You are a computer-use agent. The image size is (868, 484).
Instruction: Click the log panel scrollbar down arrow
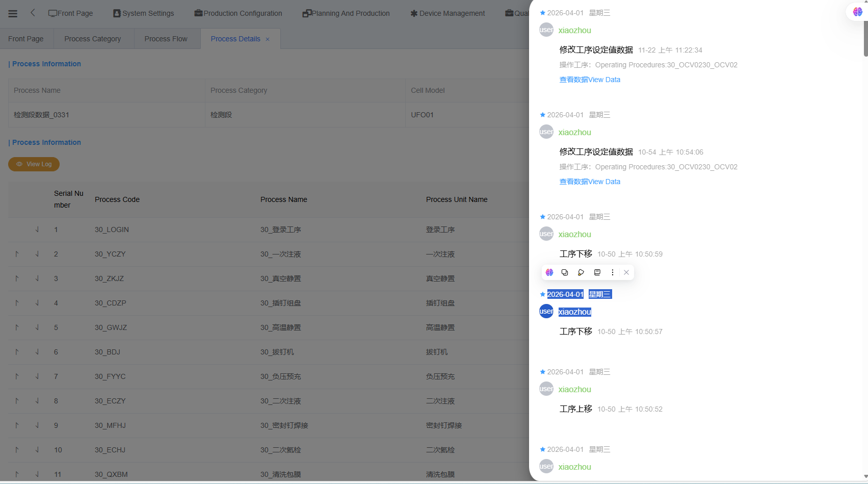coord(865,477)
